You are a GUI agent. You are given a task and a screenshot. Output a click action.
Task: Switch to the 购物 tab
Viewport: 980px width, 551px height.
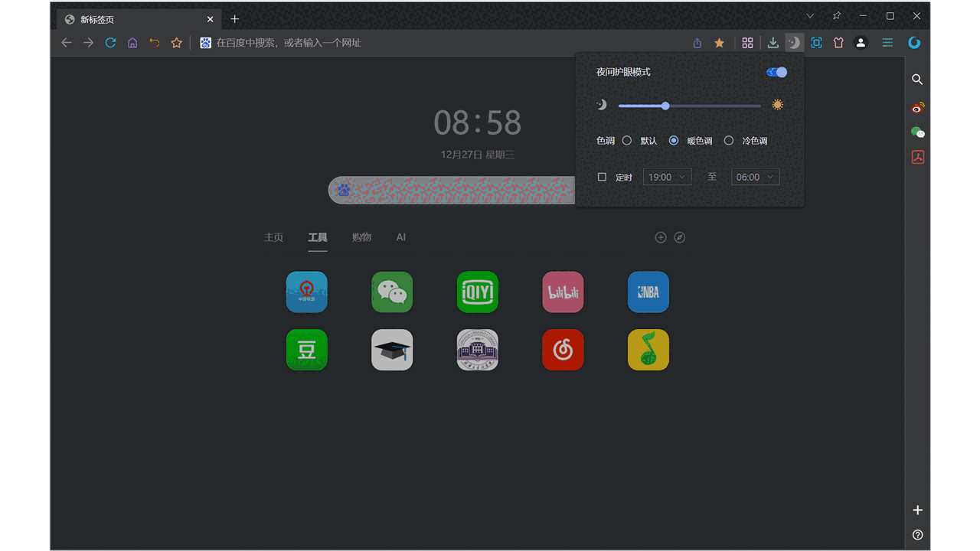coord(361,237)
